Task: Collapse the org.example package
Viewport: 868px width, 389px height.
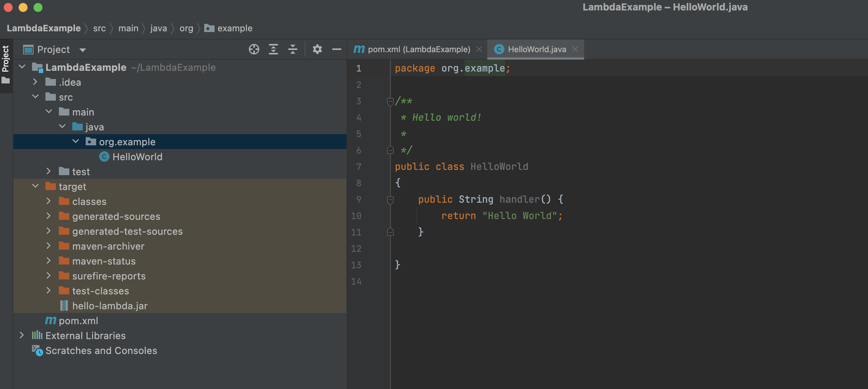Action: (x=76, y=142)
